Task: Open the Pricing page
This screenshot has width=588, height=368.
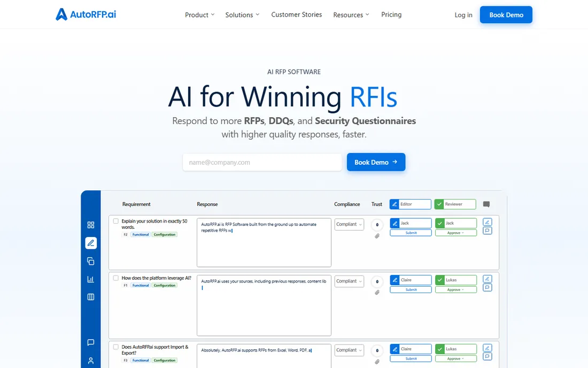Action: pos(391,14)
